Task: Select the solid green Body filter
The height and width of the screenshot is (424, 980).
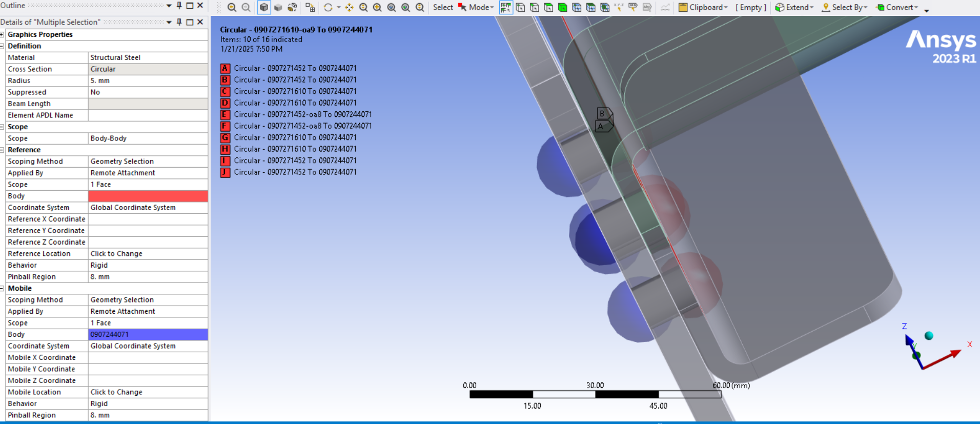Action: pyautogui.click(x=562, y=7)
